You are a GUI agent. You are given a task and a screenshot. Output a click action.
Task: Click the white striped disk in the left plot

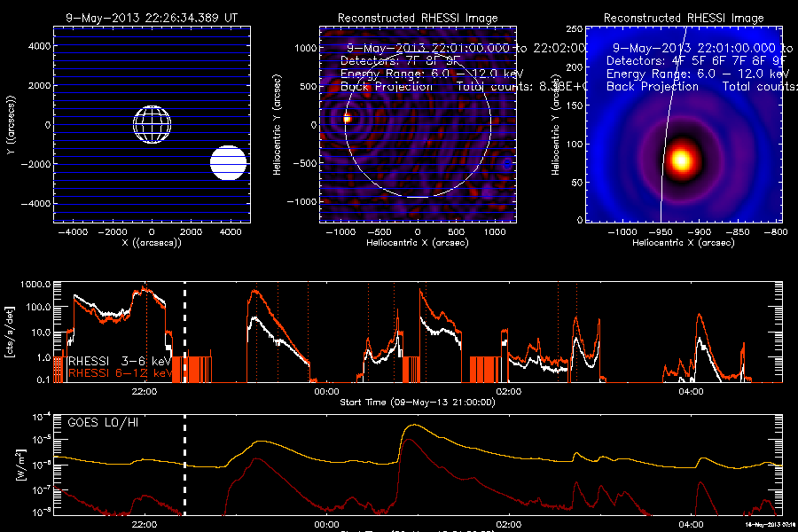[229, 163]
